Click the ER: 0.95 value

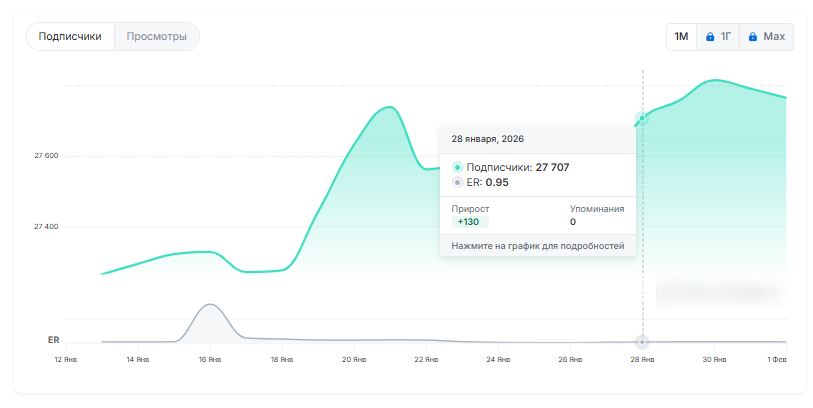(487, 182)
